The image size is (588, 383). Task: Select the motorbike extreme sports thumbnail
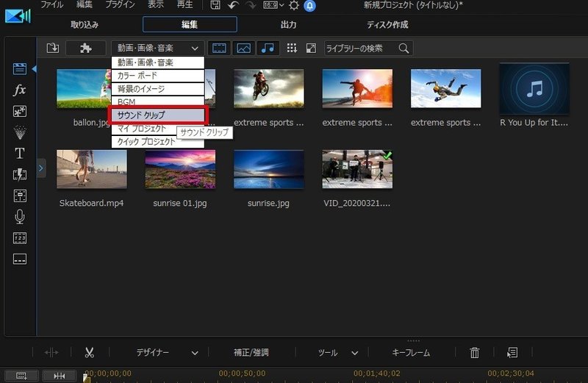(268, 88)
